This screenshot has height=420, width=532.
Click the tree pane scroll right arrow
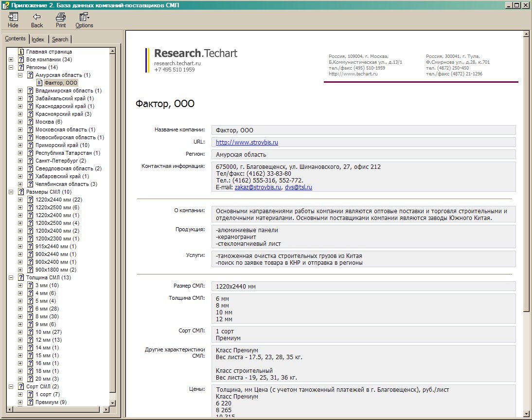(x=106, y=409)
